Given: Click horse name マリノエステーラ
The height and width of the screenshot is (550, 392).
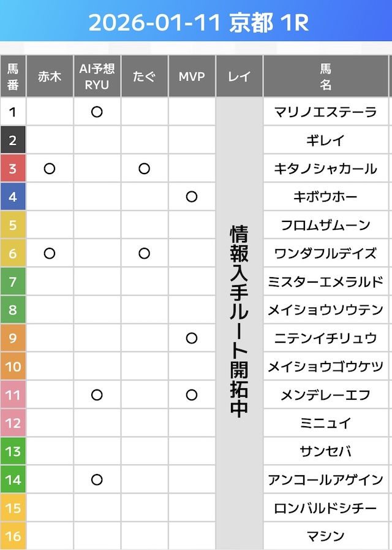Looking at the screenshot, I should [x=325, y=112].
